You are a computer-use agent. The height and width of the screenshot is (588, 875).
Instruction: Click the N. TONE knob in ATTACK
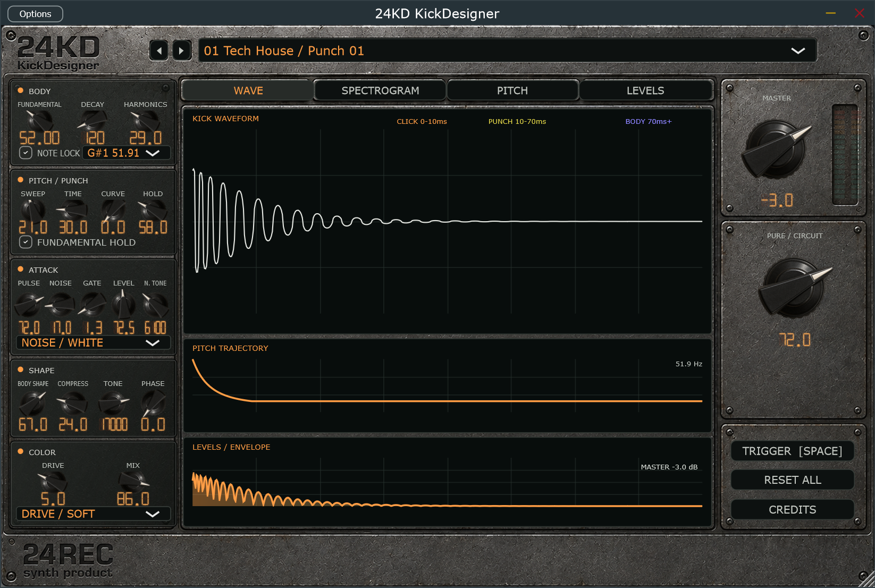tap(155, 305)
